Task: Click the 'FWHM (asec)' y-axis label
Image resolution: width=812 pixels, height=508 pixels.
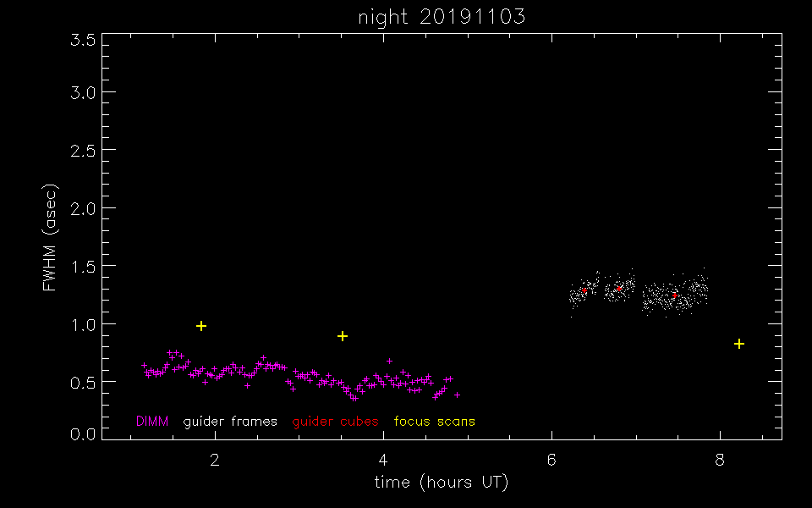Action: 50,237
